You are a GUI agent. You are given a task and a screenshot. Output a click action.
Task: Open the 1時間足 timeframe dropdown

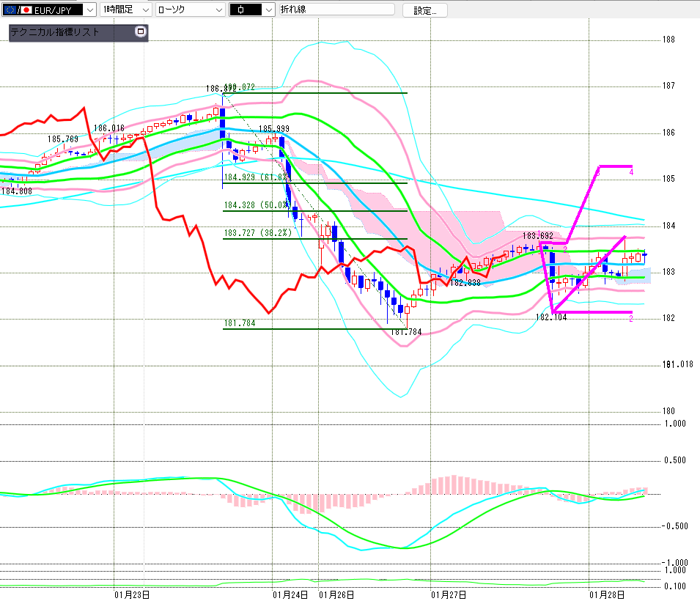144,10
